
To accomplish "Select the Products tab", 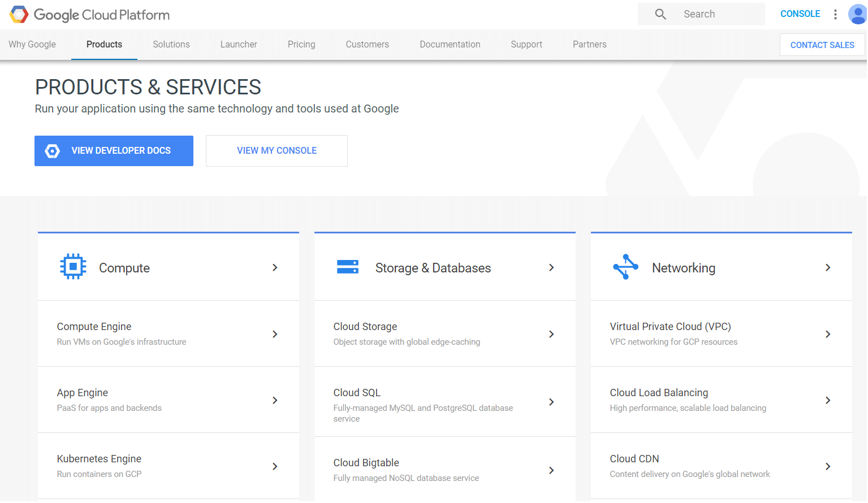I will coord(104,44).
